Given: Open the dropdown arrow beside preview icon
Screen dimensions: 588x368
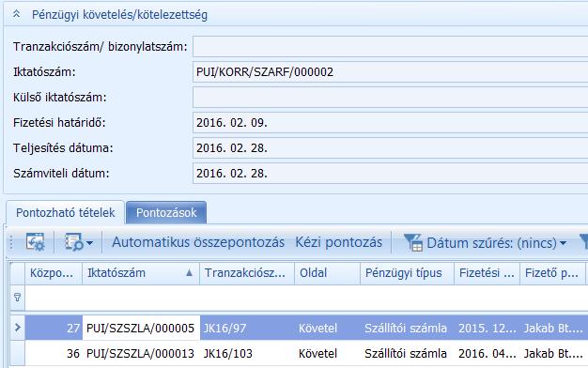Looking at the screenshot, I should click(89, 243).
